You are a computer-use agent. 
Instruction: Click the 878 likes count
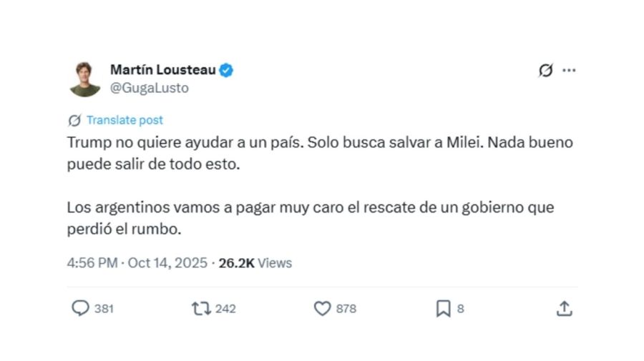[346, 309]
